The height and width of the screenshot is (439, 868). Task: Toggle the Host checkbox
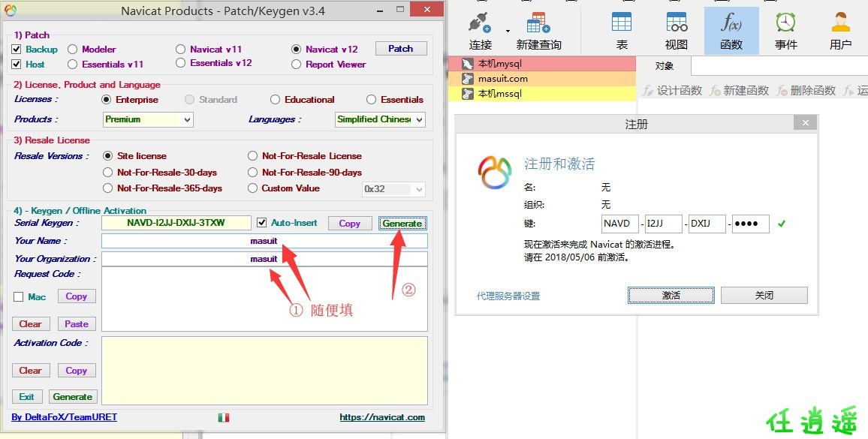(x=16, y=65)
